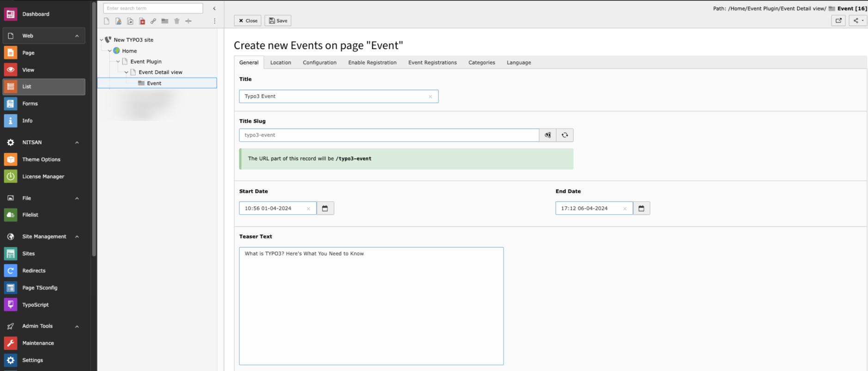Screen dimensions: 868x371
Task: Toggle the slug lock icon button
Action: (548, 135)
